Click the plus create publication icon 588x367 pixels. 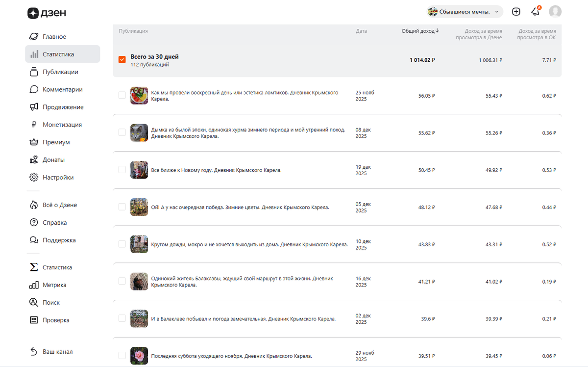(x=516, y=11)
